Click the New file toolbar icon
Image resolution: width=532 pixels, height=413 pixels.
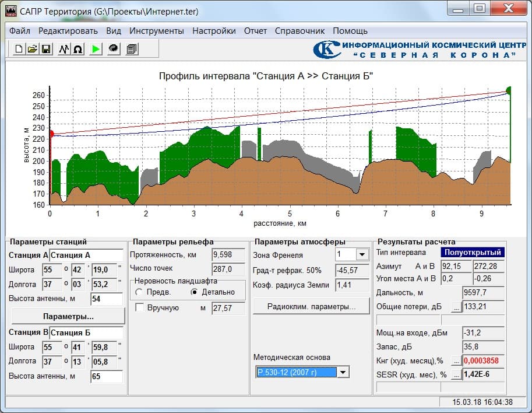coord(19,50)
